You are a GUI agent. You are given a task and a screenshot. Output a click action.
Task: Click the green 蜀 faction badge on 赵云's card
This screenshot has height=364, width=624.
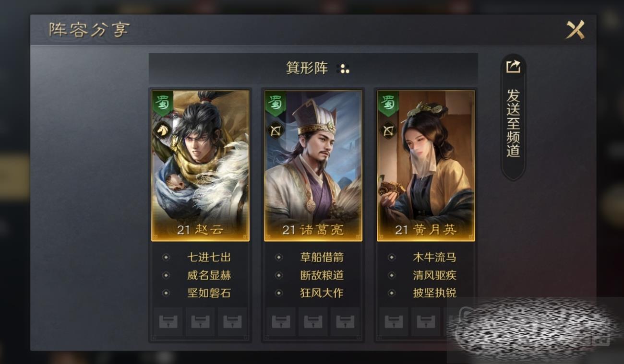click(162, 104)
